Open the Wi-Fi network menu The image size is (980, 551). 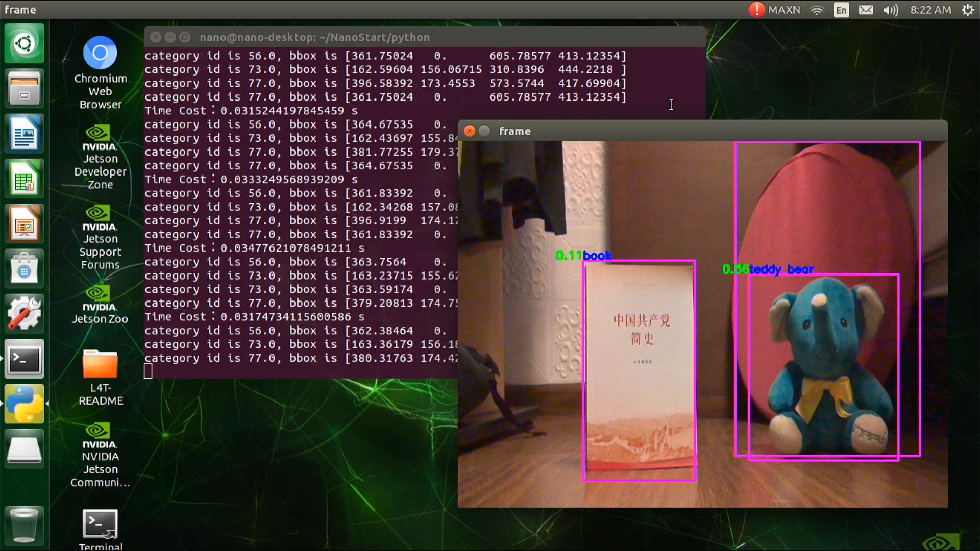[817, 10]
